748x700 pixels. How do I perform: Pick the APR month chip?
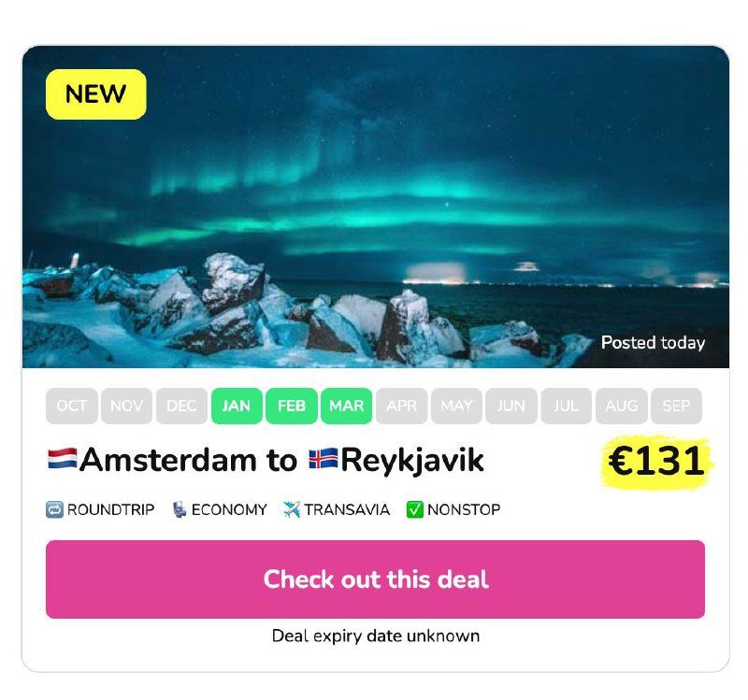click(402, 406)
